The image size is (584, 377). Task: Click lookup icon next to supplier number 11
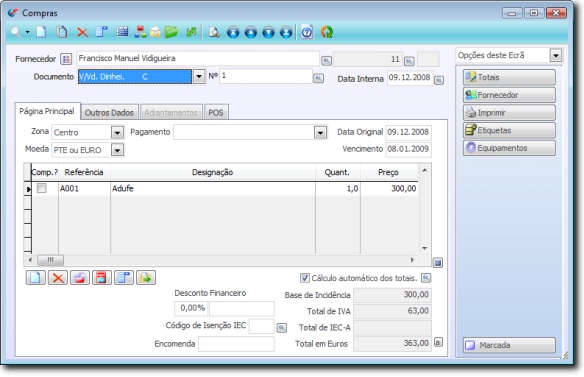click(x=409, y=61)
